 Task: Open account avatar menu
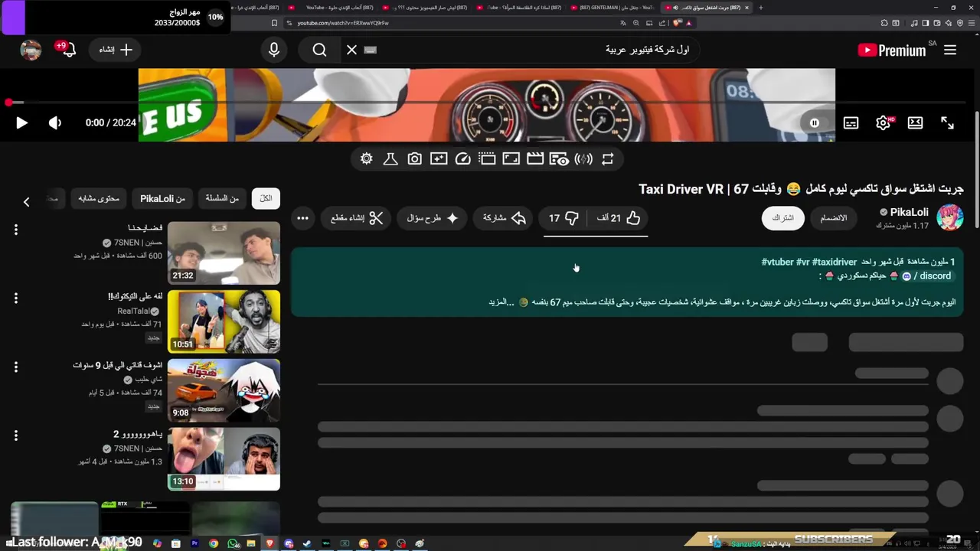[x=31, y=50]
